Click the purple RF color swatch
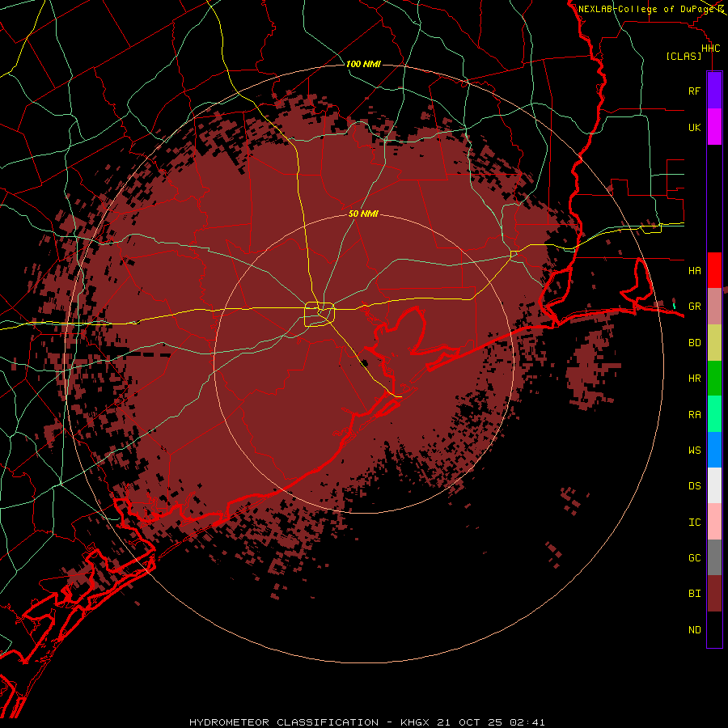Screen dimensions: 728x728 point(714,91)
